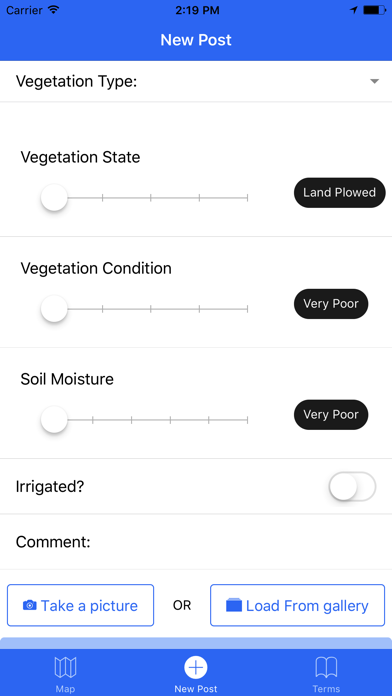
Task: Tap the Land Plowed value badge
Action: click(340, 193)
